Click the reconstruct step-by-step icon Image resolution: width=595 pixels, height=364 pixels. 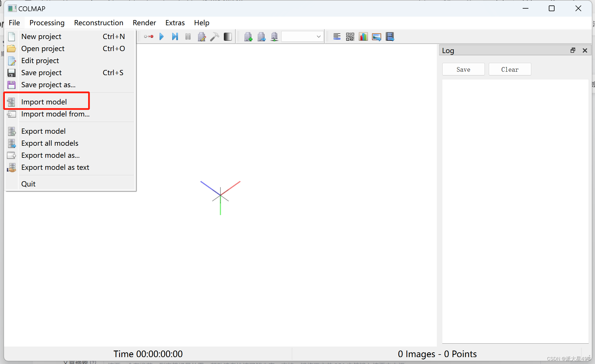point(175,37)
